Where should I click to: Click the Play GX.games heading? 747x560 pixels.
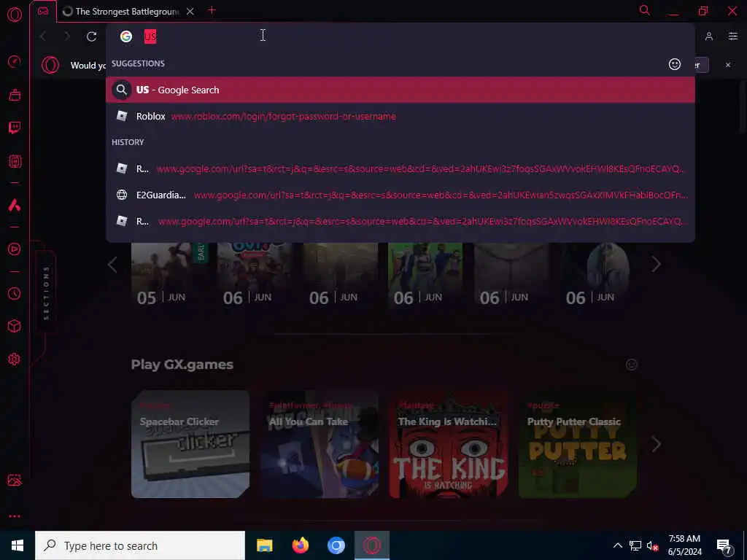(182, 365)
